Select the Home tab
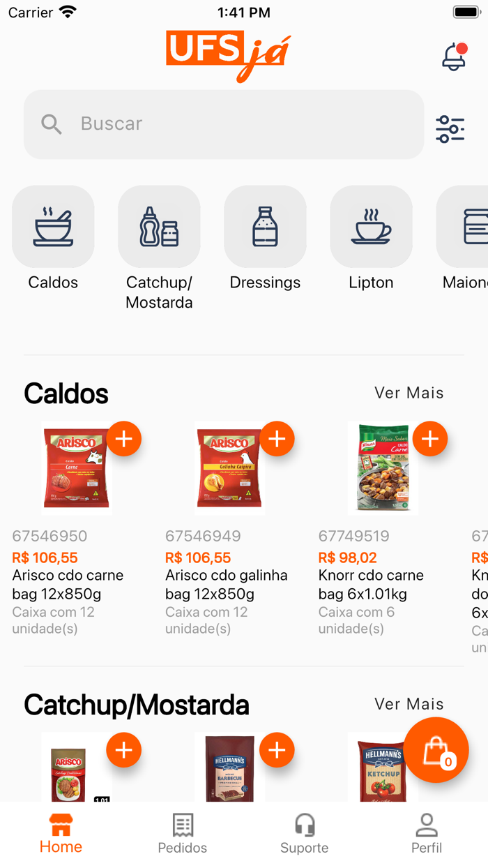The width and height of the screenshot is (488, 868). click(61, 834)
